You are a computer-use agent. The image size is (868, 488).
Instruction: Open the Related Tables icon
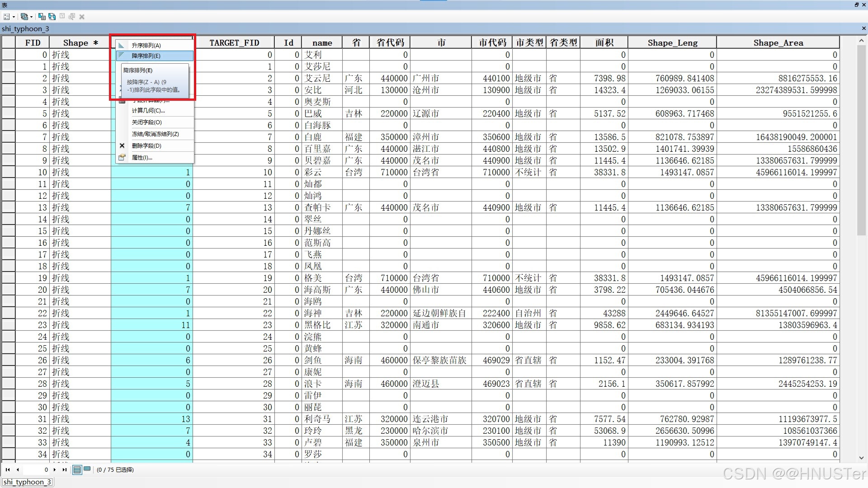[24, 17]
